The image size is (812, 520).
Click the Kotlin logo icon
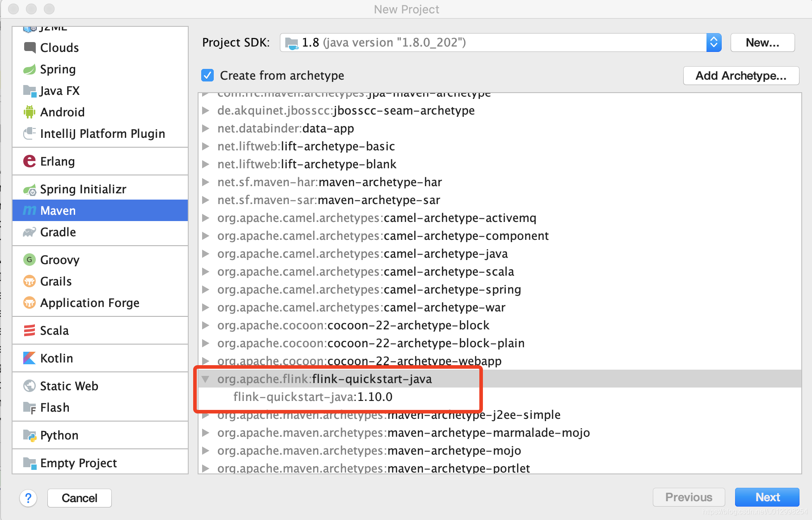coord(30,358)
